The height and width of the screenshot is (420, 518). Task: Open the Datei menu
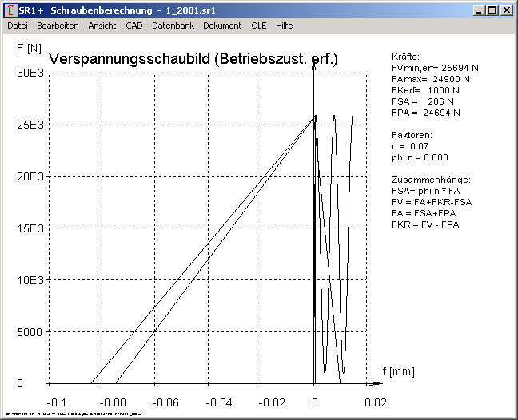tap(18, 26)
